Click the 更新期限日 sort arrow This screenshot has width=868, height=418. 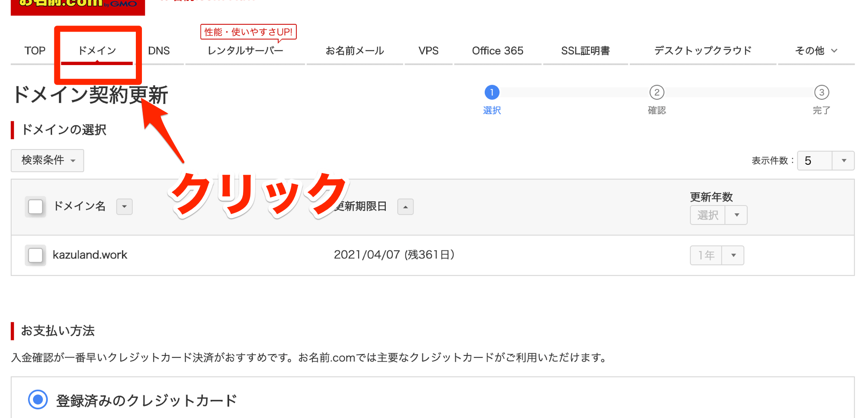click(x=405, y=207)
